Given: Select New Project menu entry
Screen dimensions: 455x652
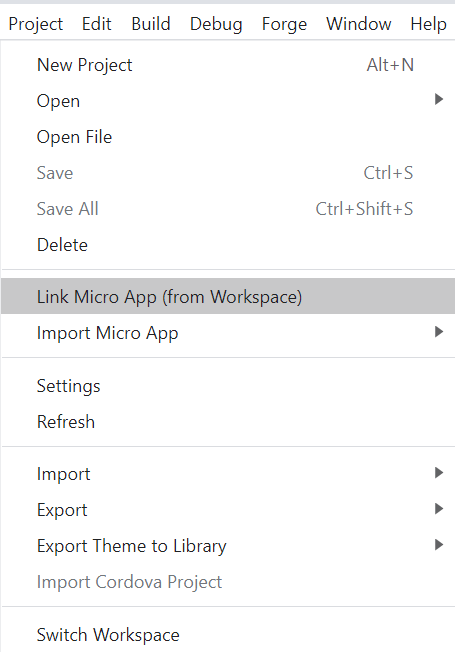Looking at the screenshot, I should 228,65.
